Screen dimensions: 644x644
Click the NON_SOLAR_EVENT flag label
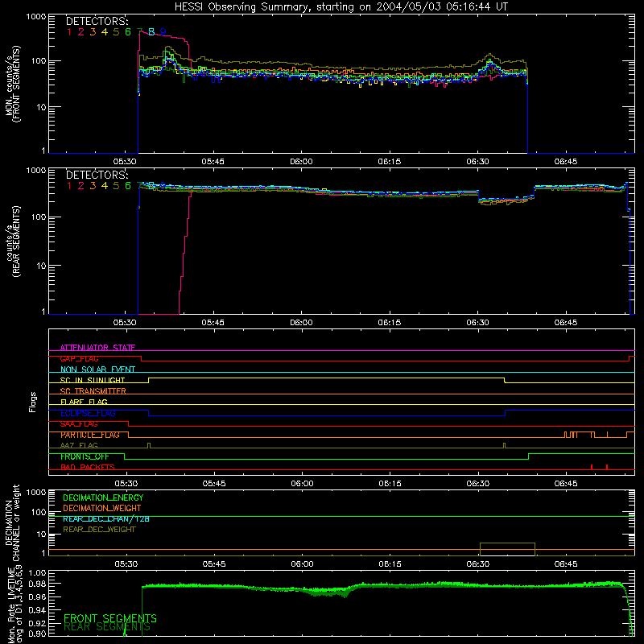pyautogui.click(x=97, y=369)
